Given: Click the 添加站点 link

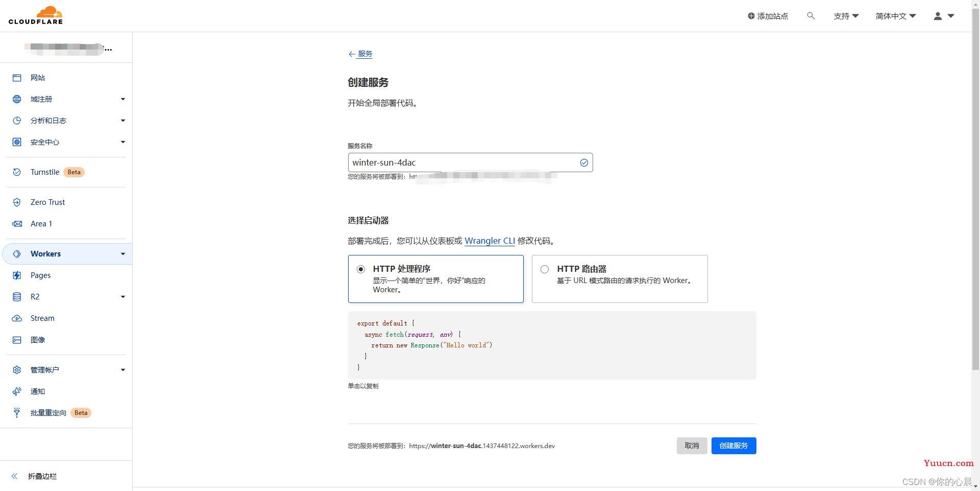Looking at the screenshot, I should (768, 16).
